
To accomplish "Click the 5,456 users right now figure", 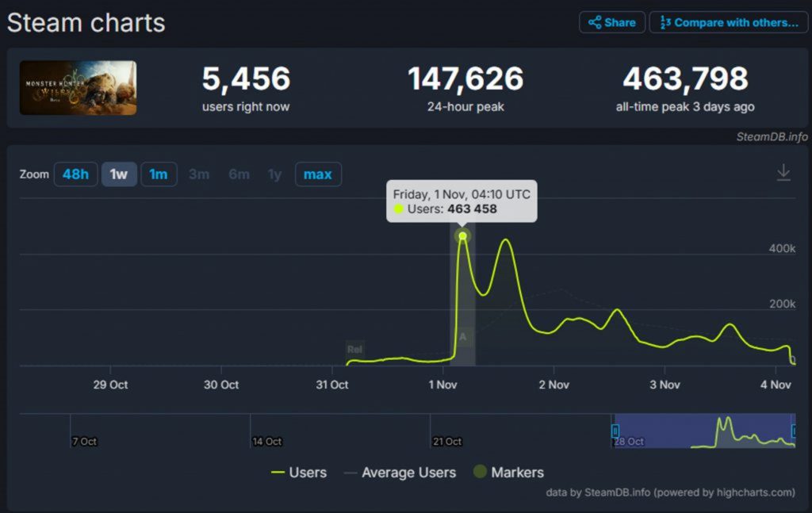I will pos(246,78).
